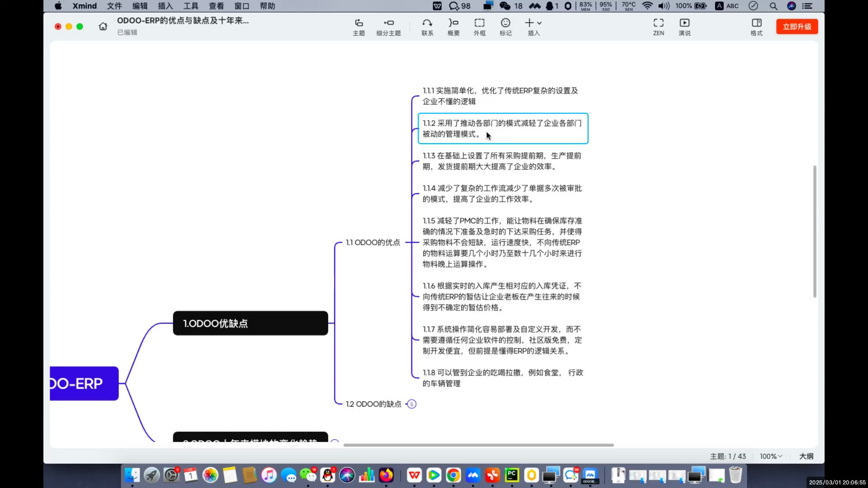Click the horizontal scrollbar of the canvas
868x488 pixels.
click(478, 445)
